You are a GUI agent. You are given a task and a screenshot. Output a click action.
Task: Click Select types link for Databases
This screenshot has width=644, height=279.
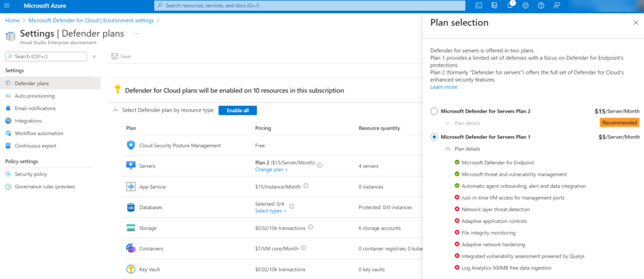(270, 211)
